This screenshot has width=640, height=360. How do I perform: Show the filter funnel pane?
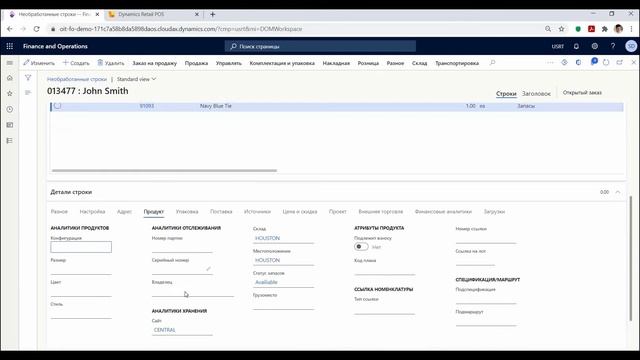(x=28, y=78)
